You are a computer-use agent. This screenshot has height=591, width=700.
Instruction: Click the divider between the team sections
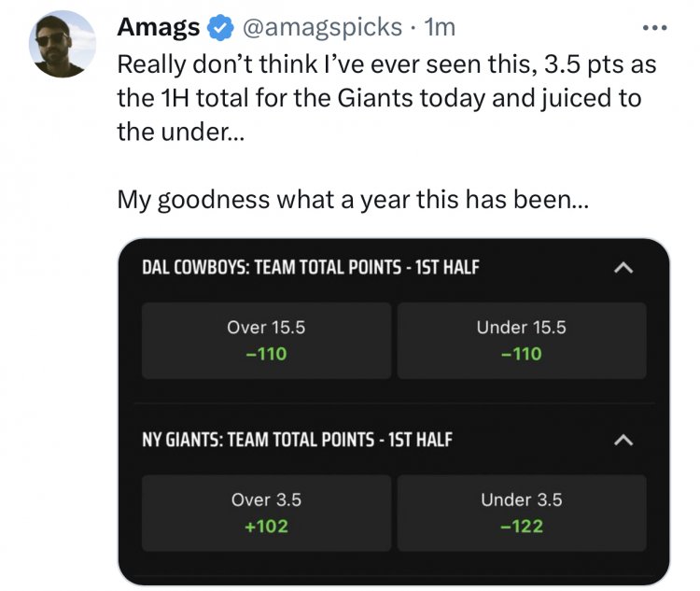(394, 403)
